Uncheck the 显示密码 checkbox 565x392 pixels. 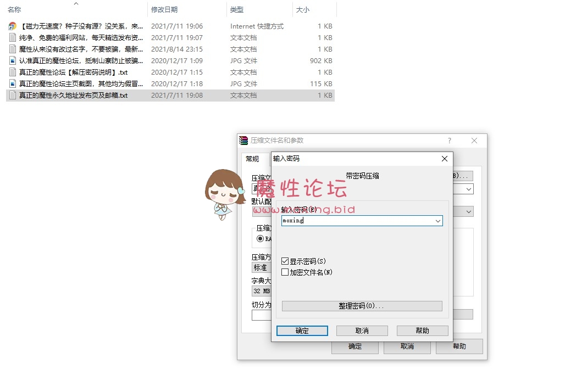tap(285, 261)
